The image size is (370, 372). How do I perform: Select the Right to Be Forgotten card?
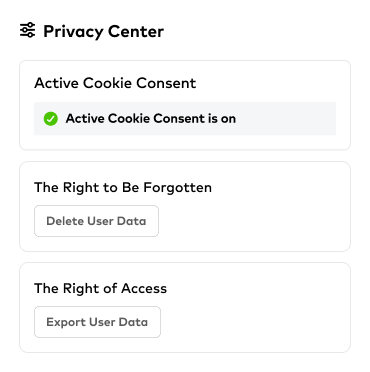coord(185,206)
